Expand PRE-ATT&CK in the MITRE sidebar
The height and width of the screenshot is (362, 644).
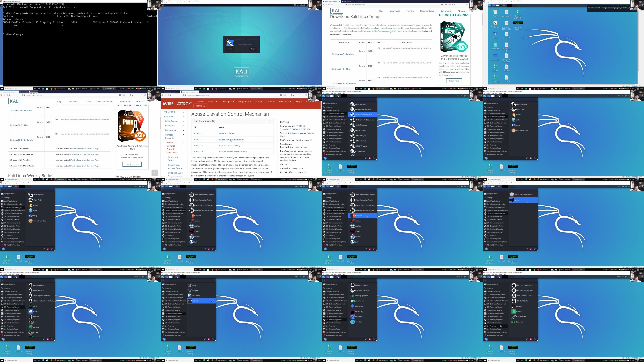183,112
